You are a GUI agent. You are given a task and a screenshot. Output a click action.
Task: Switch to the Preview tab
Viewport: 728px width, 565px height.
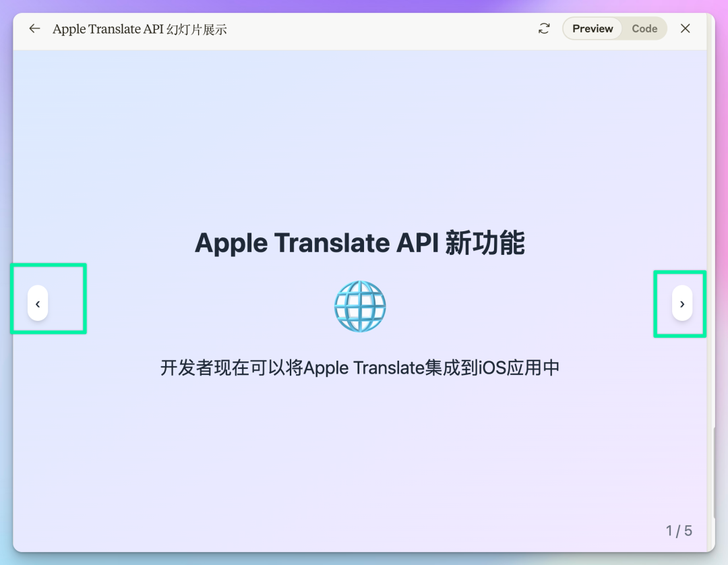pyautogui.click(x=592, y=29)
